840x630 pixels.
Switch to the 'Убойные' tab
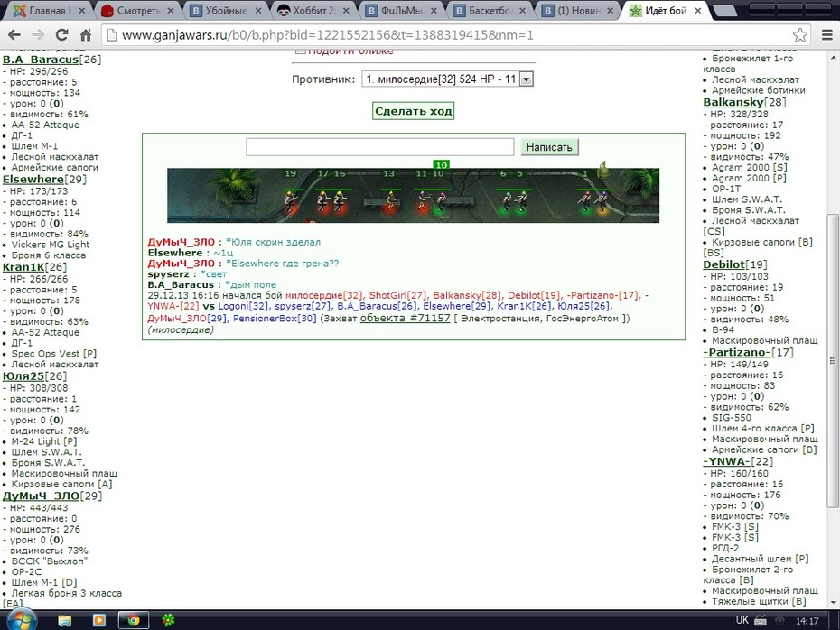[x=226, y=10]
